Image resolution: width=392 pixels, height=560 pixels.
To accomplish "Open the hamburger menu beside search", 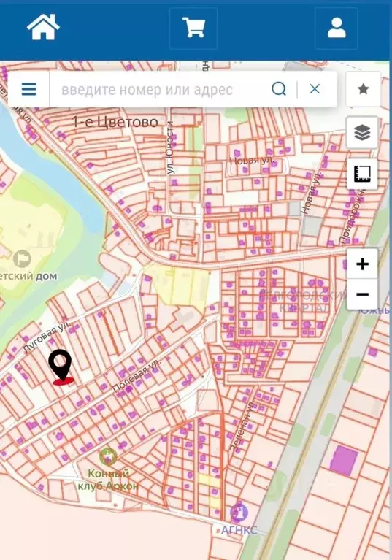I will point(28,89).
